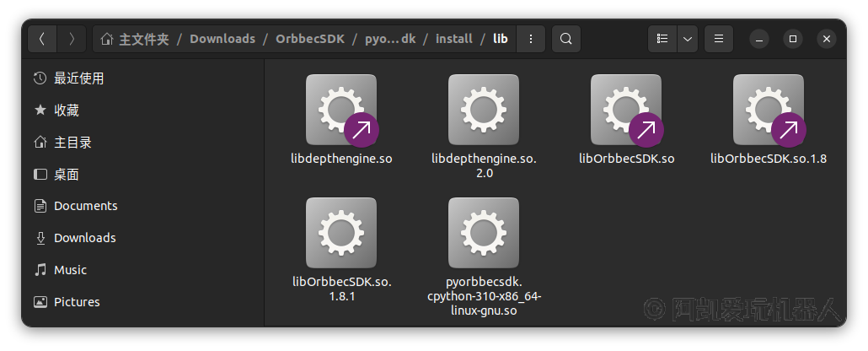Screen dimensions: 868x351
Task: Click the home icon in path bar
Action: 107,39
